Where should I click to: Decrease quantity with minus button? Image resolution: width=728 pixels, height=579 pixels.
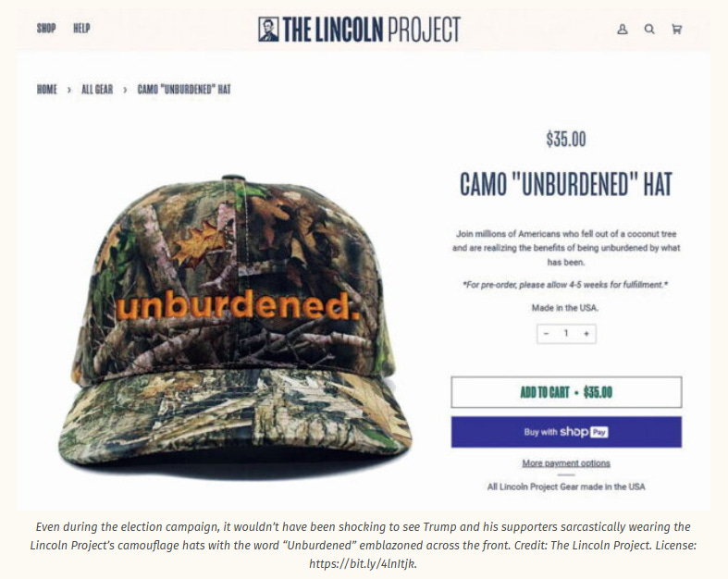[547, 333]
